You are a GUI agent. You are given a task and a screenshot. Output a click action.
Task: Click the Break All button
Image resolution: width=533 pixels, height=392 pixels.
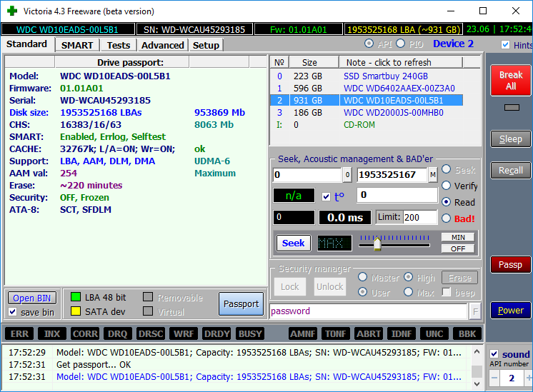pyautogui.click(x=511, y=80)
